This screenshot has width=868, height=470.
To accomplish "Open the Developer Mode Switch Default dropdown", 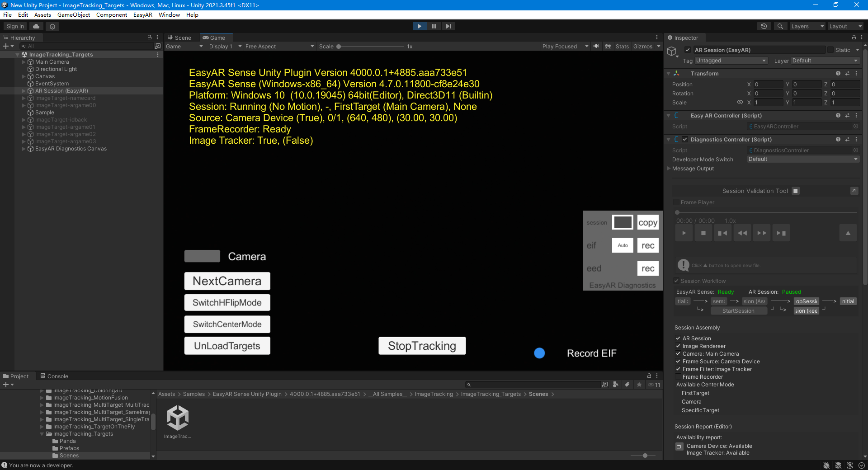I will [x=802, y=159].
